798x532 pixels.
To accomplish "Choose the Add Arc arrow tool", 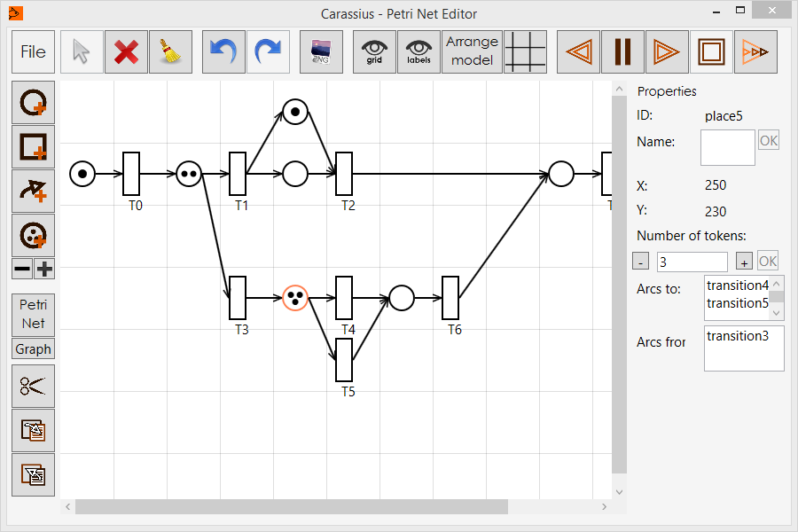I will [x=33, y=192].
